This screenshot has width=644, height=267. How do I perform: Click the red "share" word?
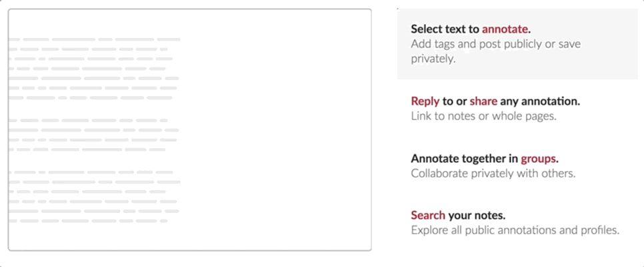point(483,101)
